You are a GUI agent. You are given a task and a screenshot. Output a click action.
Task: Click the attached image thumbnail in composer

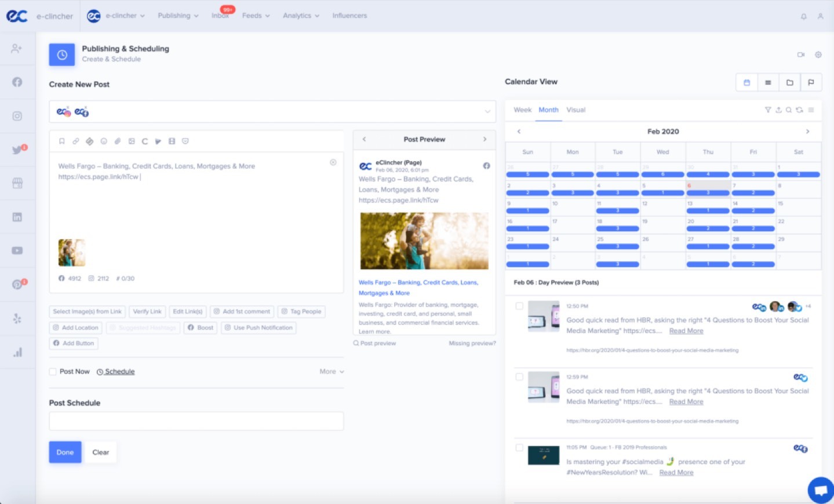click(72, 253)
